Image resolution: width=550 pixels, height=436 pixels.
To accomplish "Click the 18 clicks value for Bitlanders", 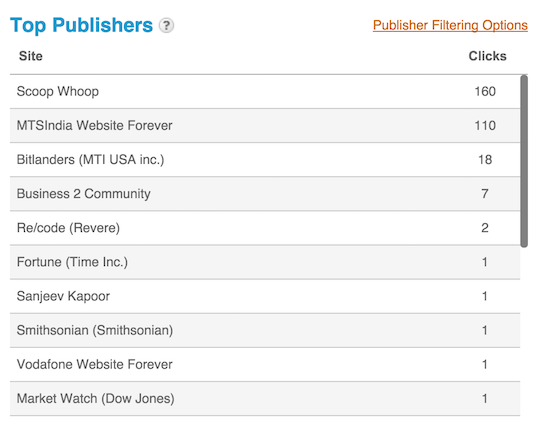I will (485, 160).
